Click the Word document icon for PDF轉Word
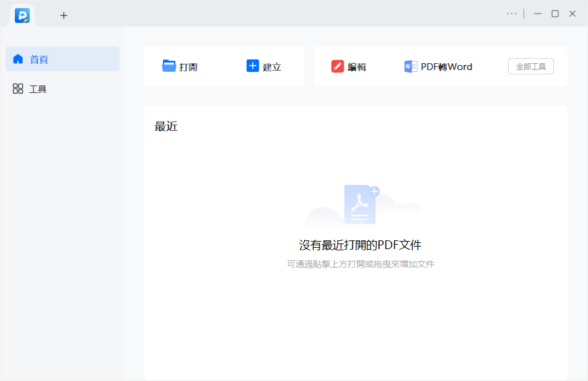The image size is (588, 381). click(410, 66)
